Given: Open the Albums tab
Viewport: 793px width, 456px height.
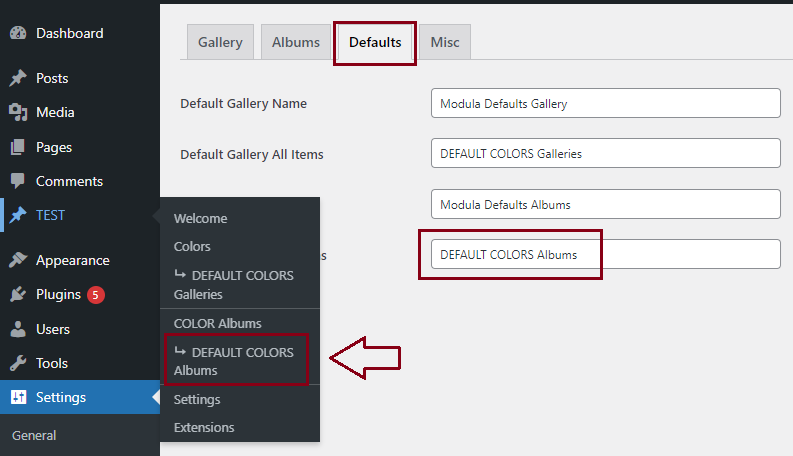Looking at the screenshot, I should click(296, 42).
